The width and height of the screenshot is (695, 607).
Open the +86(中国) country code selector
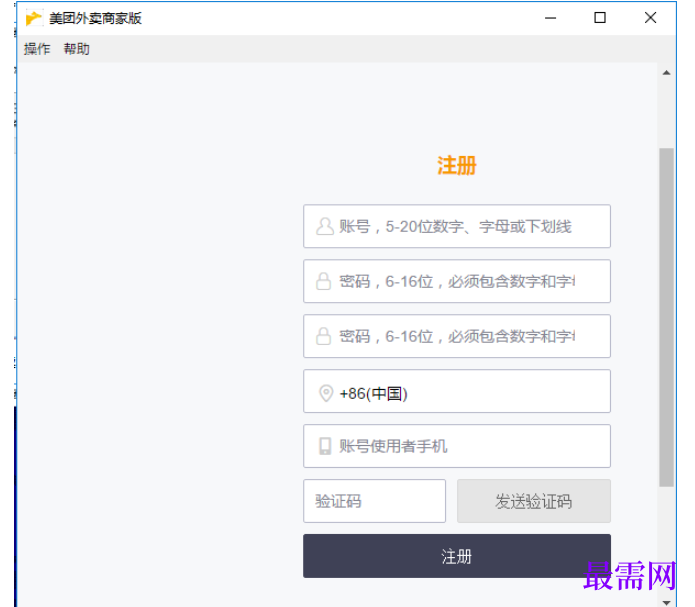pos(457,391)
